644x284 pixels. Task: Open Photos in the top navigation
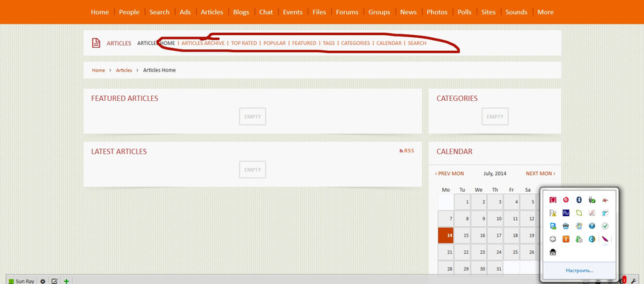[x=437, y=12]
